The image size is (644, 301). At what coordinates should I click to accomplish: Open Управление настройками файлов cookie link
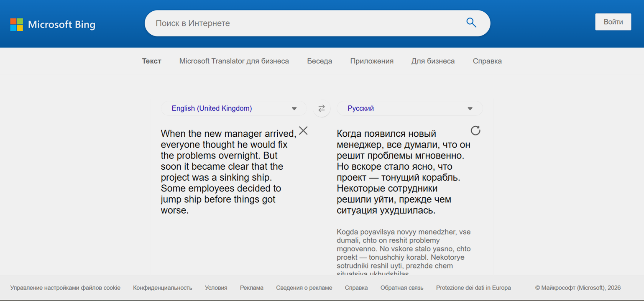[x=65, y=288]
